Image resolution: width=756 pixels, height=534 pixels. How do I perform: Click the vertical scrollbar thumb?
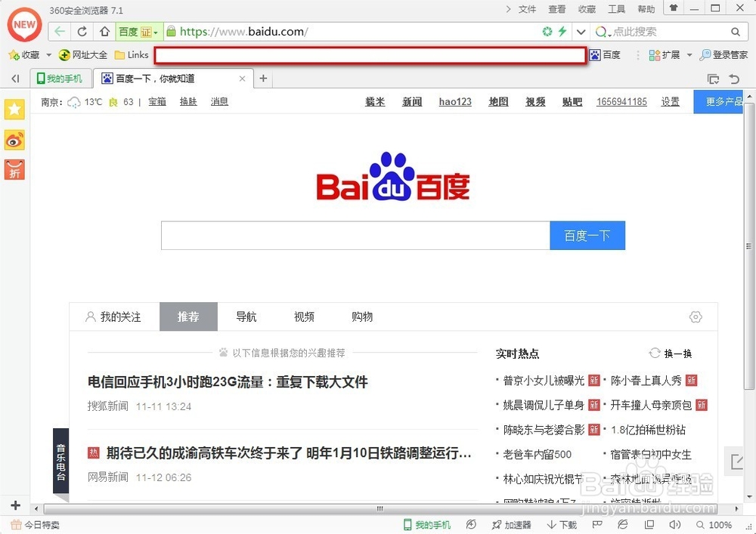749,246
